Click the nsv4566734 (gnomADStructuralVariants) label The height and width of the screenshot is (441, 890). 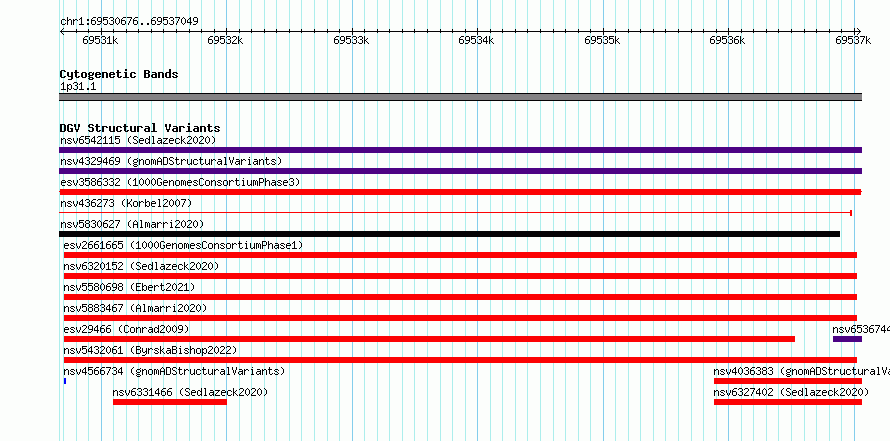pos(174,371)
